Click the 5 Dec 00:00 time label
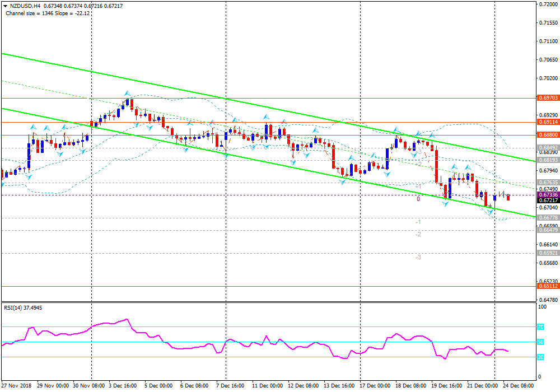 pos(158,386)
